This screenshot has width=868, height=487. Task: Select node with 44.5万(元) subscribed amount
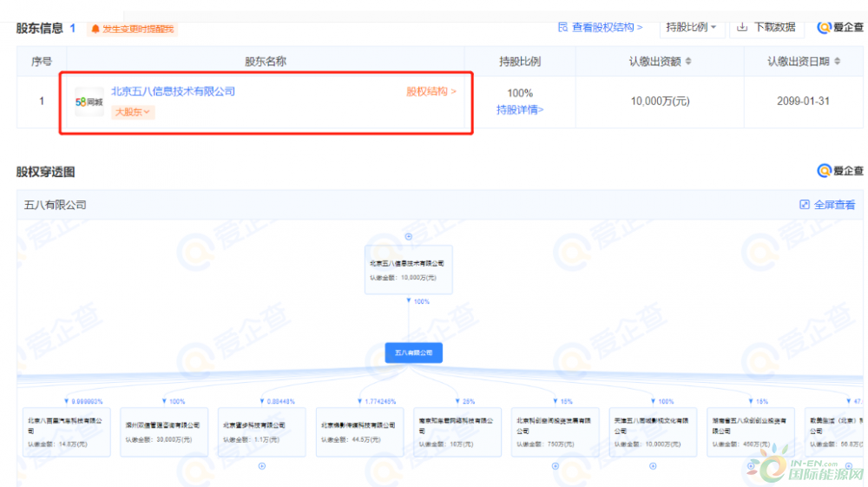click(360, 432)
